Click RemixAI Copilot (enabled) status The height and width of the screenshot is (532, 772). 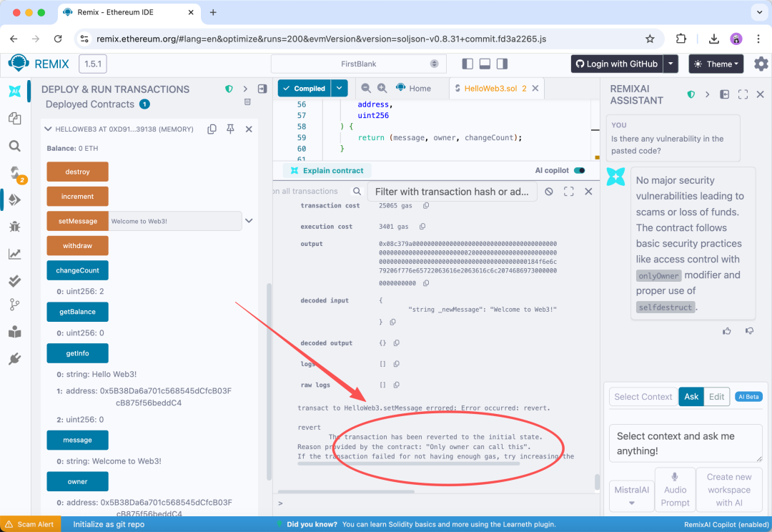[x=726, y=525]
